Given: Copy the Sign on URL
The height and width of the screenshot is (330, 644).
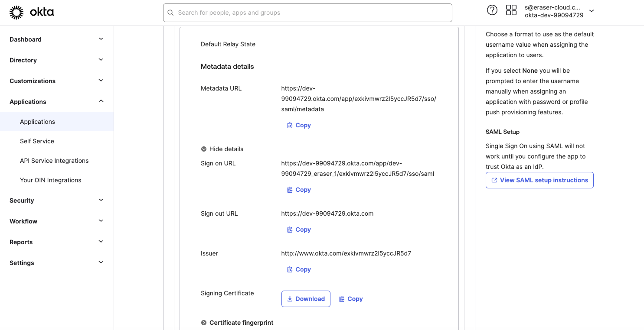Looking at the screenshot, I should click(x=299, y=190).
